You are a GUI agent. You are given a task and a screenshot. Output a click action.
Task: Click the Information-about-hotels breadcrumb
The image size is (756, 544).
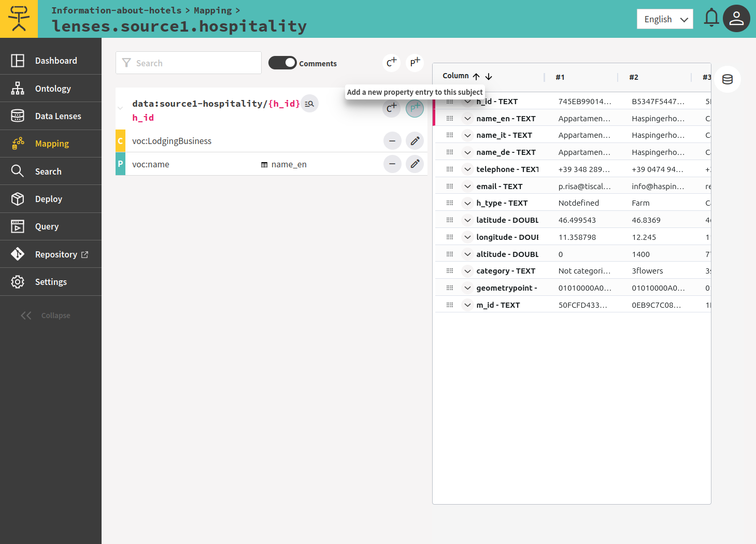(x=116, y=10)
